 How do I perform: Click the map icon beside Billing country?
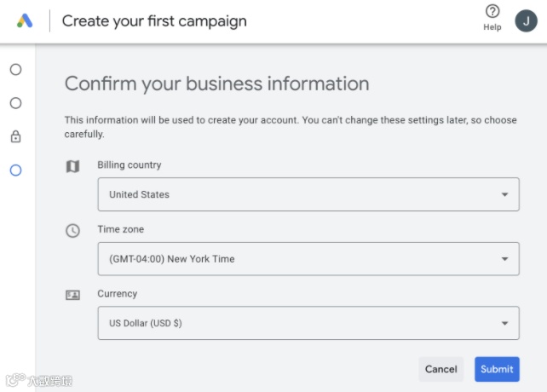pyautogui.click(x=73, y=166)
